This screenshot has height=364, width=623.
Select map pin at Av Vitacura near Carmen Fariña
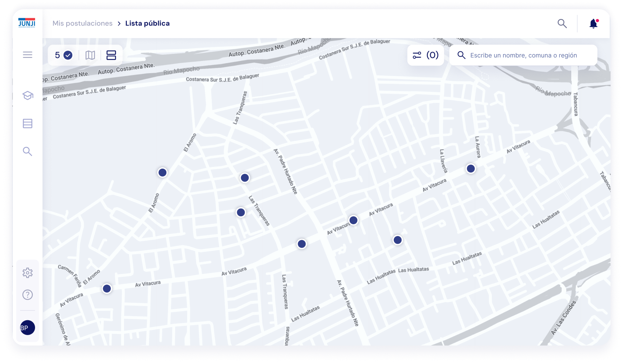(107, 289)
